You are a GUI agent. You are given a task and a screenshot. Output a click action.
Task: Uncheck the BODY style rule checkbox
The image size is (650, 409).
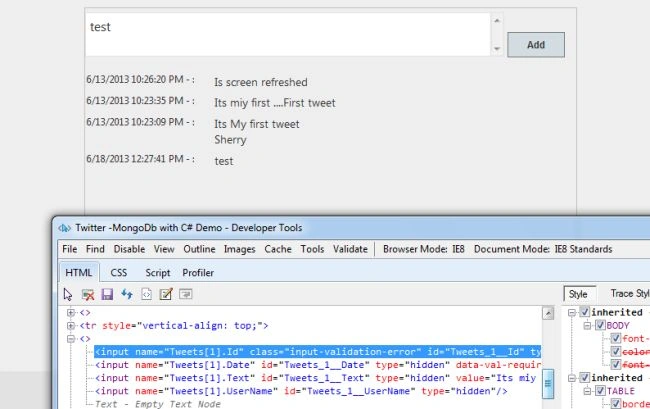tap(600, 325)
